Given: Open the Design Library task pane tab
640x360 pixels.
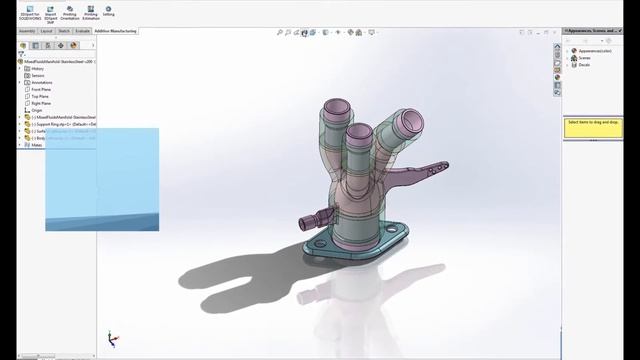Looking at the screenshot, I should pos(557,55).
